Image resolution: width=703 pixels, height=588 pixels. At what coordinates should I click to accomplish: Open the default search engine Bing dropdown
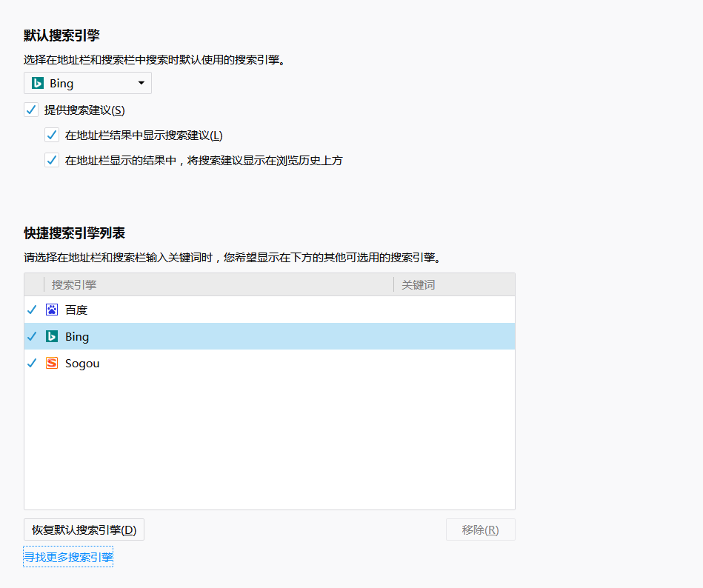87,83
